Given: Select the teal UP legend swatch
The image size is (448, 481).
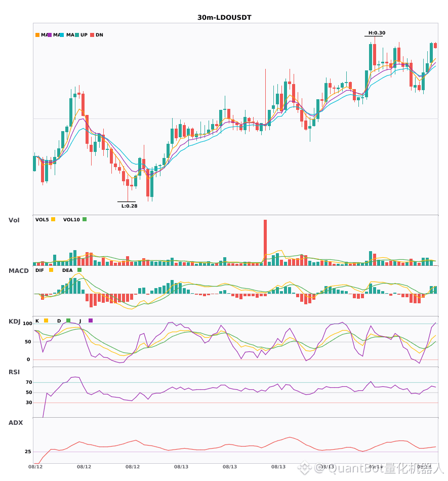Looking at the screenshot, I should (77, 35).
